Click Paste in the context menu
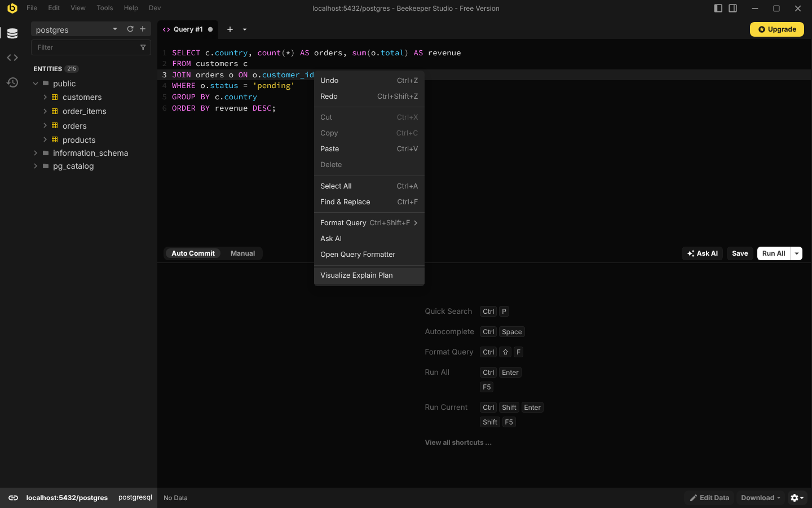Image resolution: width=812 pixels, height=508 pixels. (x=369, y=149)
